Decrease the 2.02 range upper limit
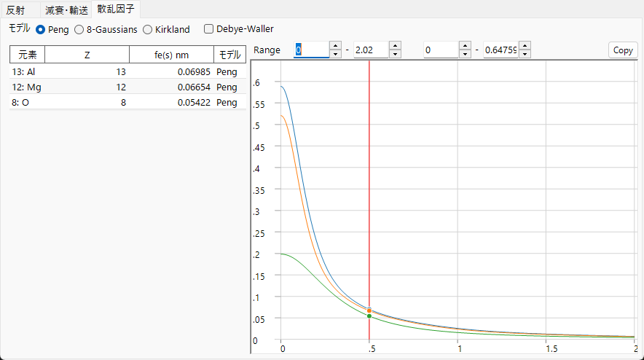The width and height of the screenshot is (644, 360). pyautogui.click(x=395, y=54)
